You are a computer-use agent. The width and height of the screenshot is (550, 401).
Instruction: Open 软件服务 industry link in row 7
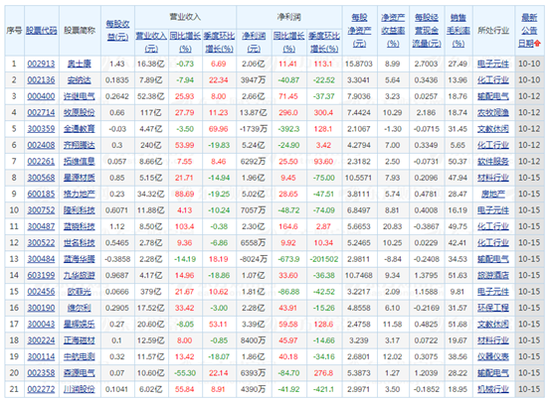pyautogui.click(x=493, y=161)
